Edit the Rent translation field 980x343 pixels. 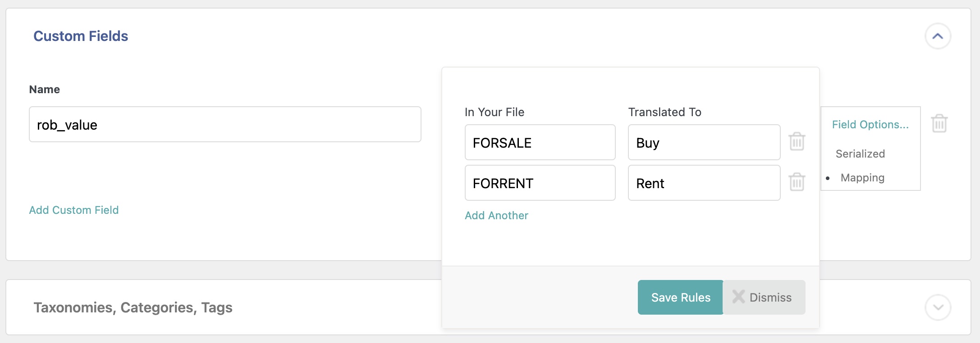point(704,183)
